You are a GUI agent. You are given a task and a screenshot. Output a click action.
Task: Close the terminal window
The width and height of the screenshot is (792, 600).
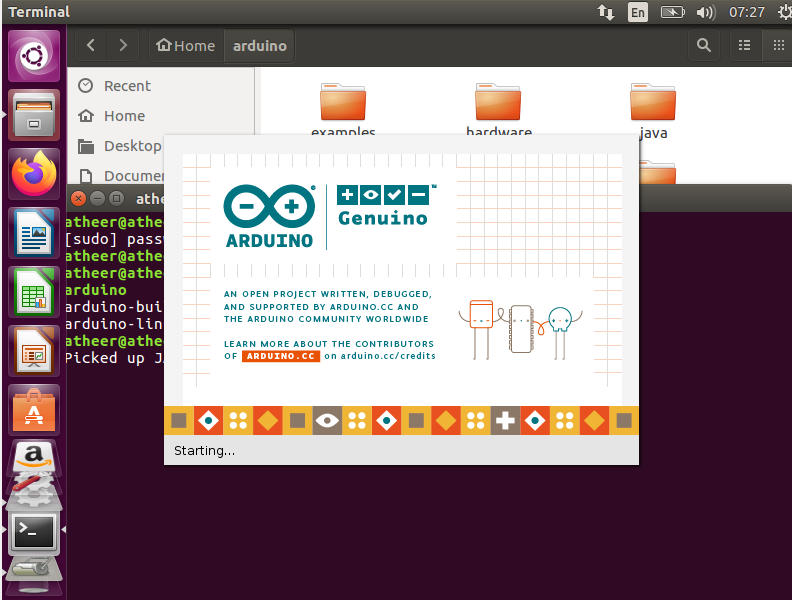78,198
